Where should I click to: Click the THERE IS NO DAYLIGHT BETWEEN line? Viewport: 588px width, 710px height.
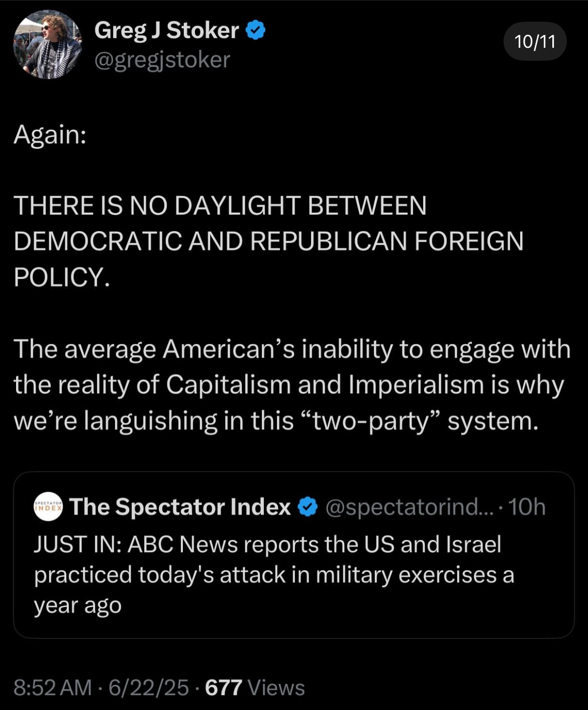coord(220,206)
